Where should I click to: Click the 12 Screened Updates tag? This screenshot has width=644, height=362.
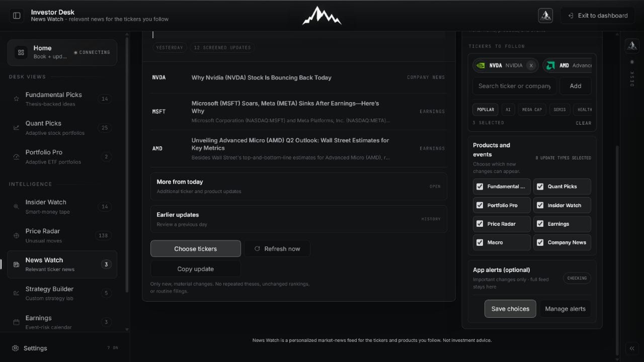222,48
